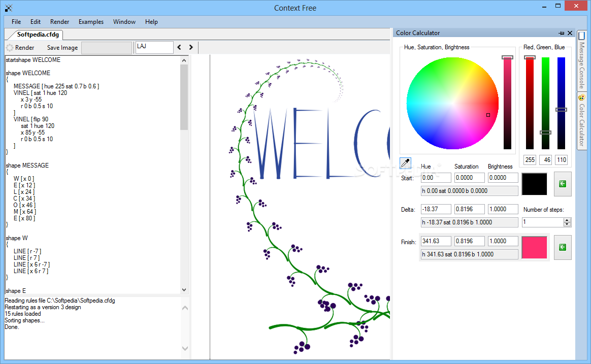Open the Render menu
The height and width of the screenshot is (364, 591).
59,22
